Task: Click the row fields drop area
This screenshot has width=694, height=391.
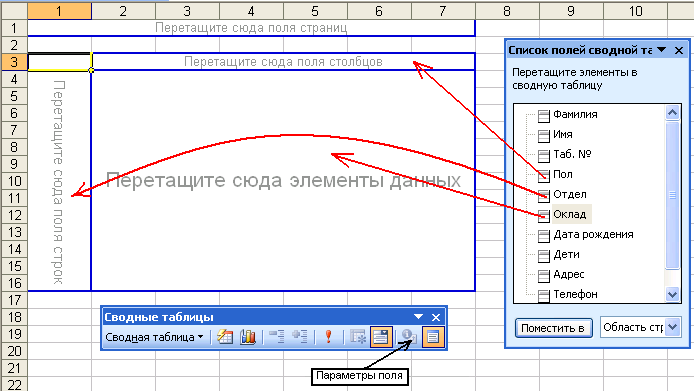Action: (x=59, y=181)
